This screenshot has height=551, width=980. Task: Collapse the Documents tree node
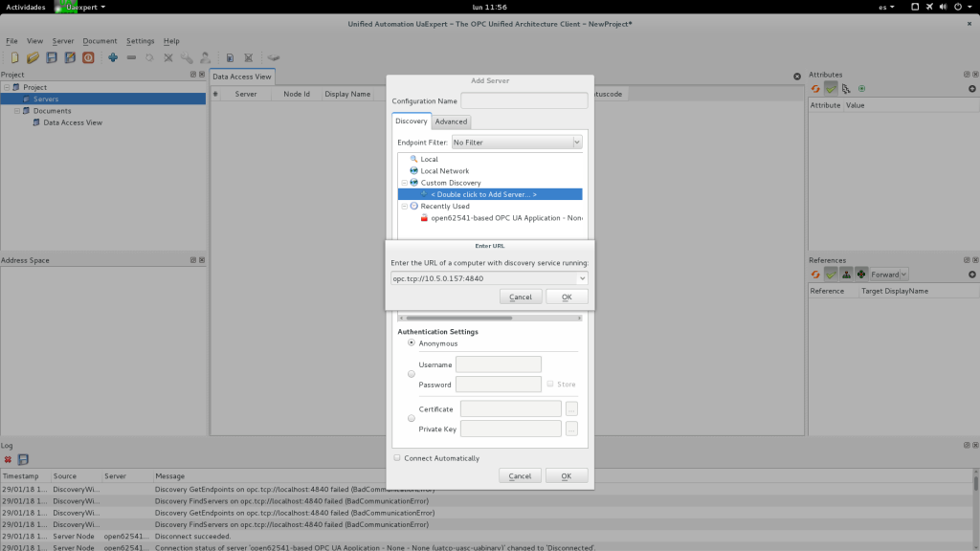[x=17, y=111]
